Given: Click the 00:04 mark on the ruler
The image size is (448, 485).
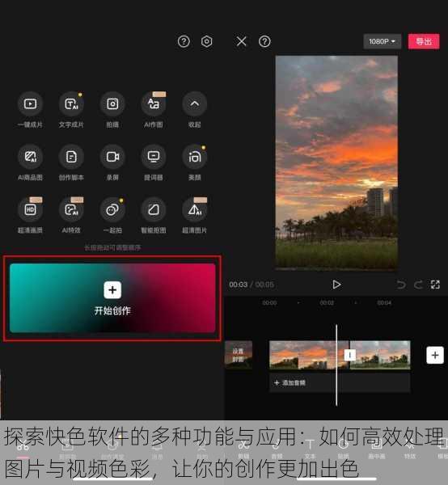Looking at the screenshot, I should [384, 303].
